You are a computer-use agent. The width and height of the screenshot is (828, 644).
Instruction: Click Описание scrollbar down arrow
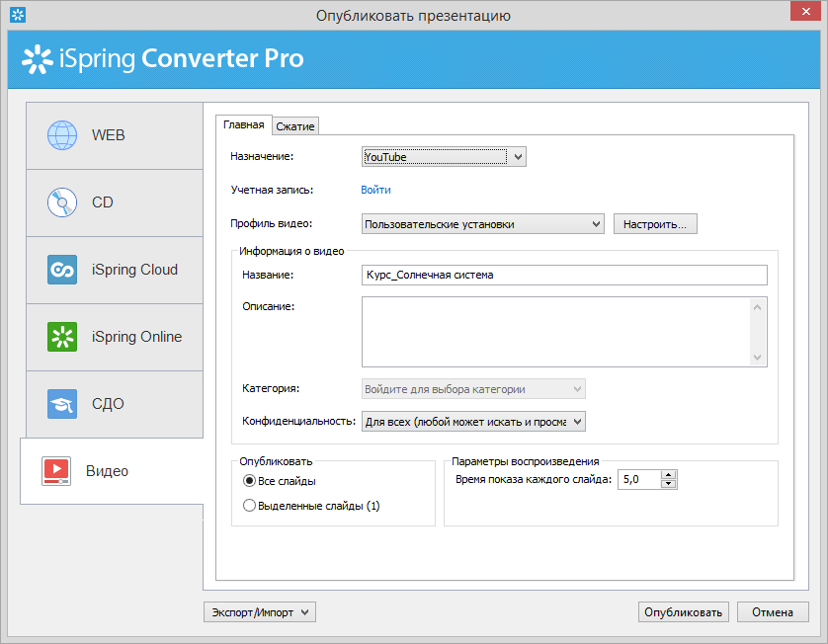pyautogui.click(x=757, y=358)
